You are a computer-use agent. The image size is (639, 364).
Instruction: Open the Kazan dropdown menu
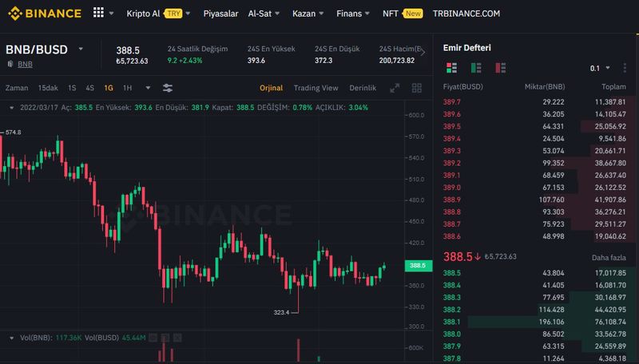pos(308,14)
